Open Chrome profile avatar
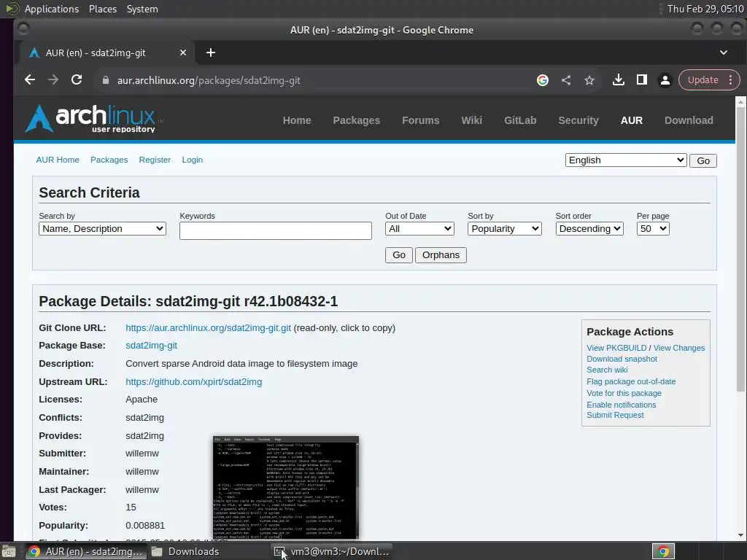 click(x=665, y=80)
